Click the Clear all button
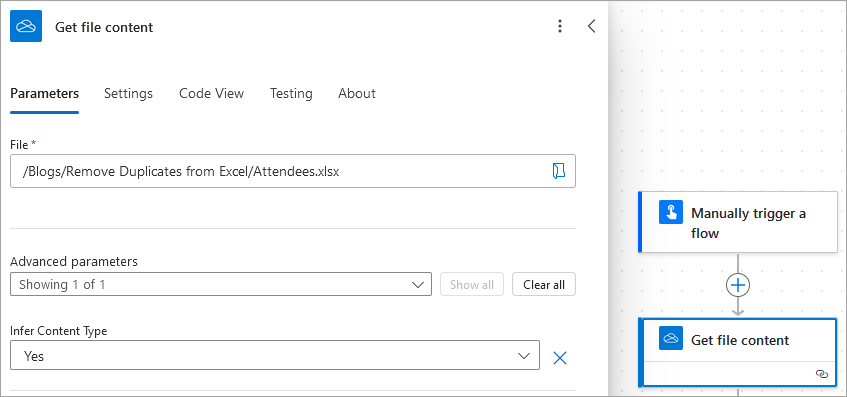Image resolution: width=847 pixels, height=397 pixels. point(544,285)
